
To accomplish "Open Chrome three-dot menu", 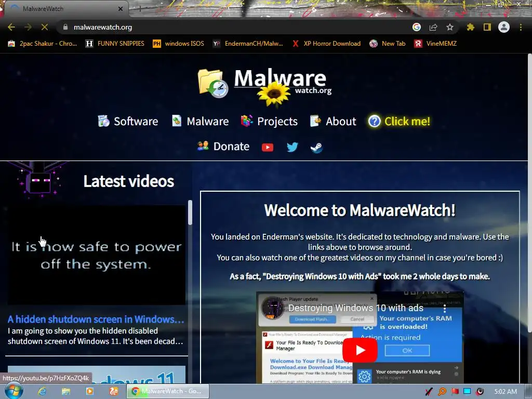I will coord(521,27).
